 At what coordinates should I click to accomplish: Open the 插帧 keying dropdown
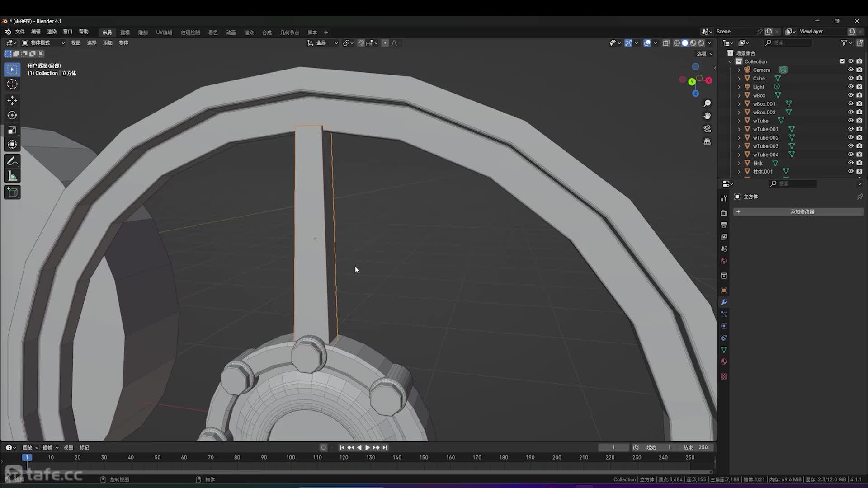pos(51,447)
